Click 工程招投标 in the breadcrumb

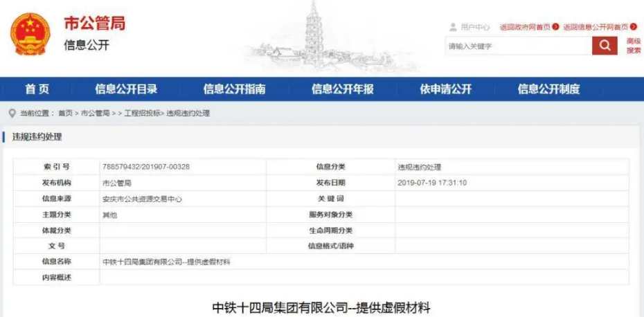click(142, 114)
